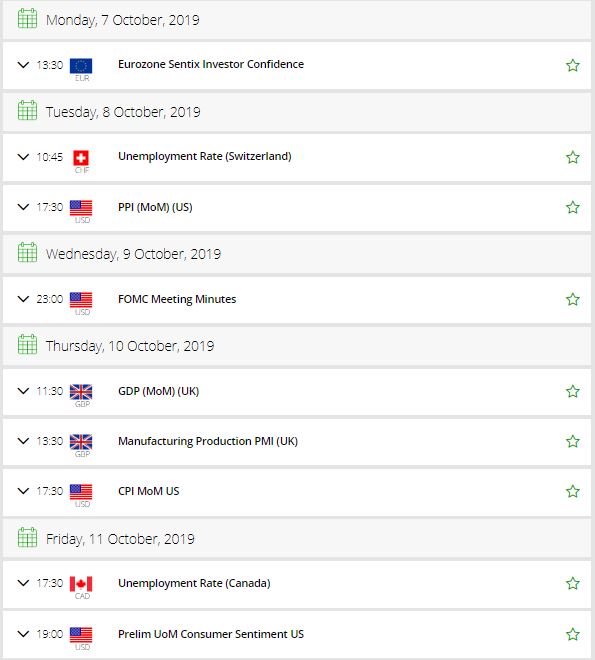Expand the CPI MoM US row chevron
Viewport: 595px width, 660px height.
(x=23, y=491)
